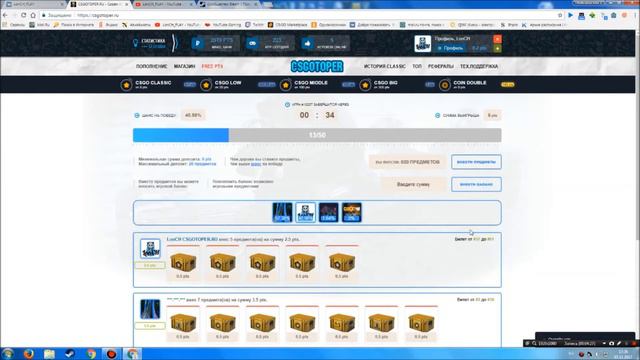Image resolution: width=640 pixels, height=360 pixels.
Task: Click the win chance percentage value
Action: 193,116
